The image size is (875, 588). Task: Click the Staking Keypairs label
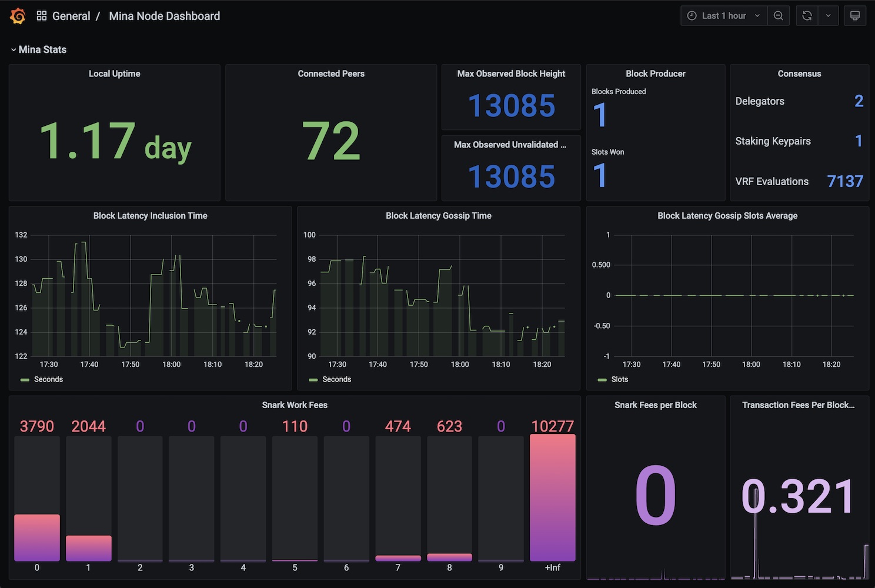(773, 141)
